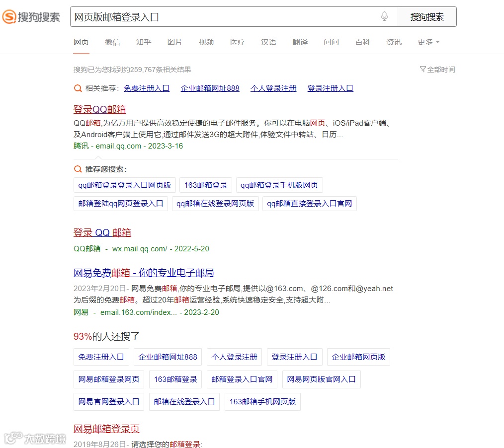Click 个人登录注册 chip under 93%的人还搜了
The height and width of the screenshot is (448, 504).
234,357
